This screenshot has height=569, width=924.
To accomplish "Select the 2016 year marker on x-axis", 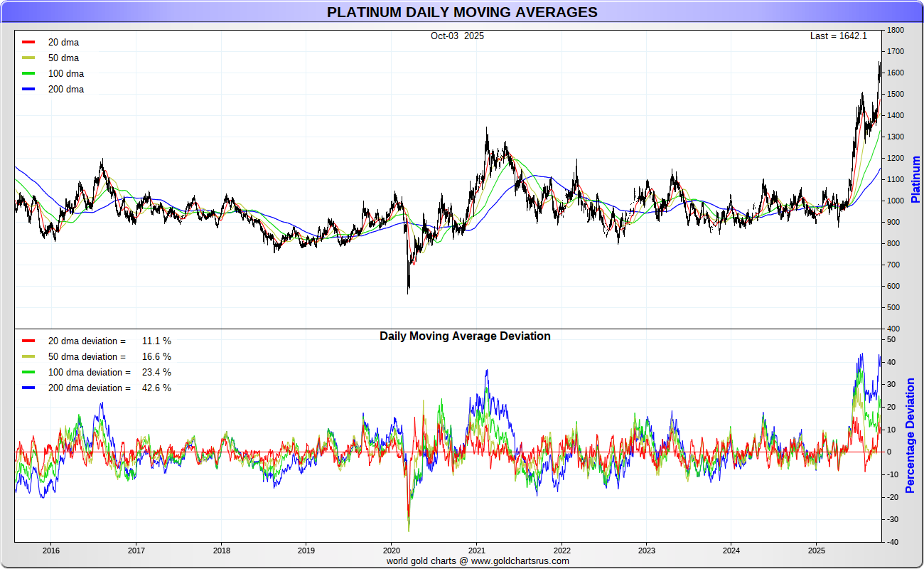I will (x=51, y=551).
